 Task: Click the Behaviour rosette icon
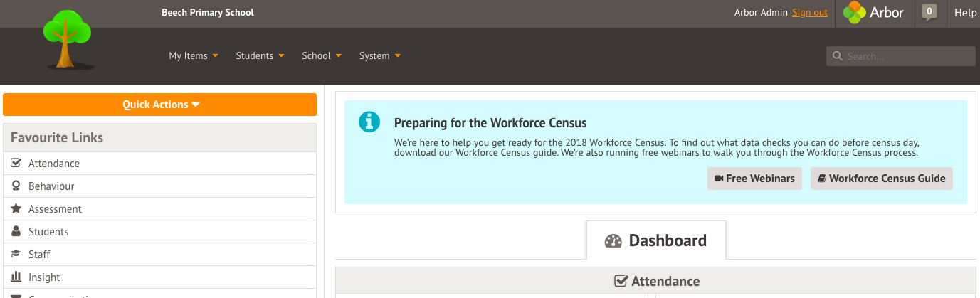point(16,186)
